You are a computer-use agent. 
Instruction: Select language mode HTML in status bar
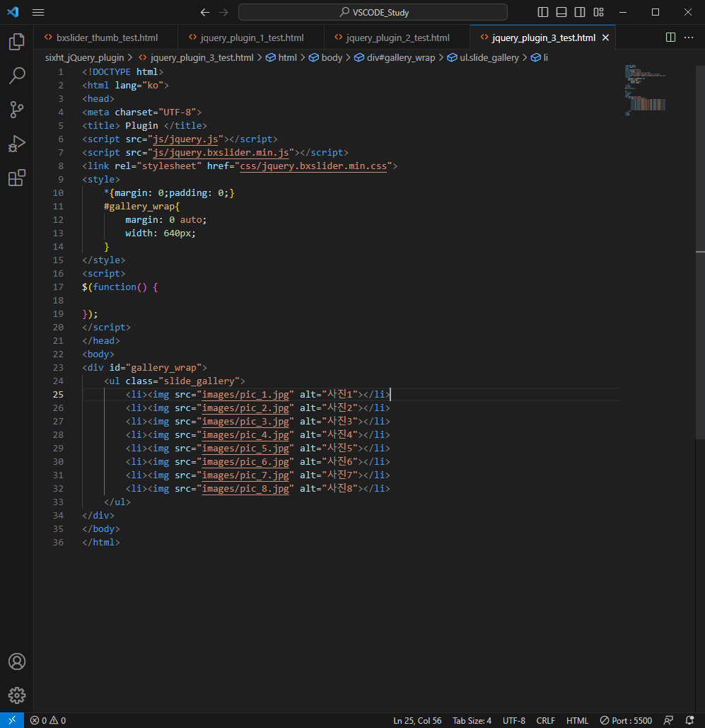[577, 720]
